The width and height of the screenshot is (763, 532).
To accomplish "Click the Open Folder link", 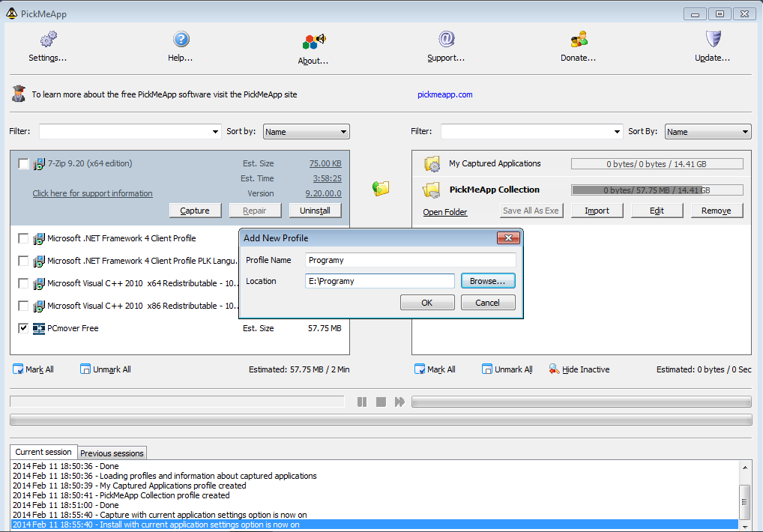I will [x=444, y=212].
